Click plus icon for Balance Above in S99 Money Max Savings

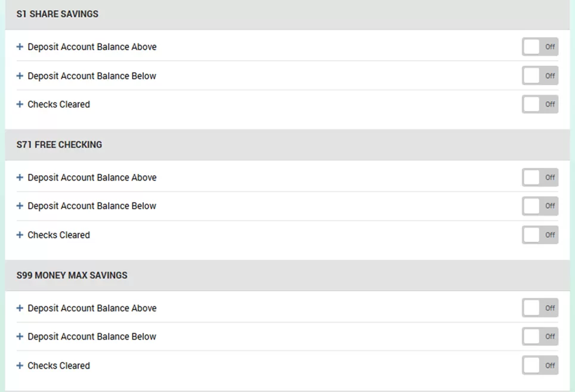[20, 308]
